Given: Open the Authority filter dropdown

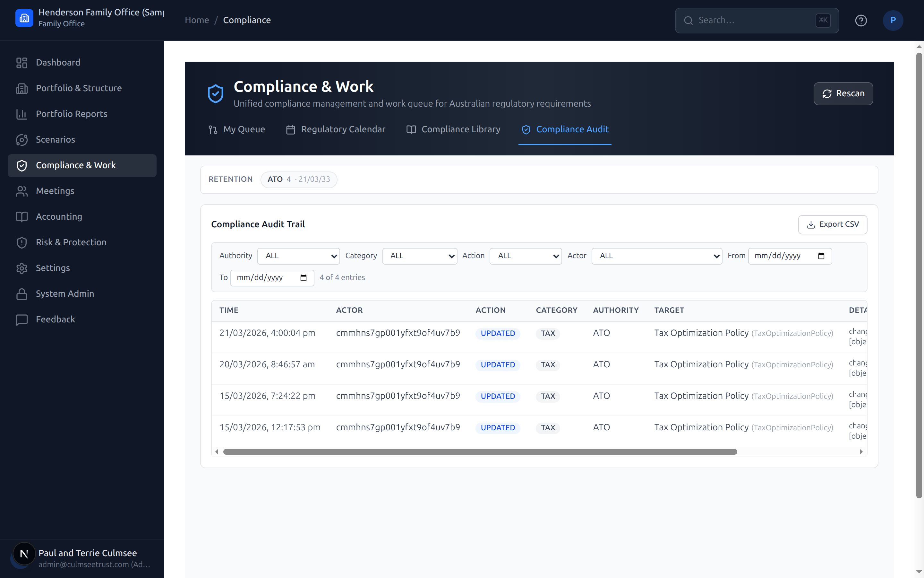Looking at the screenshot, I should pyautogui.click(x=298, y=256).
